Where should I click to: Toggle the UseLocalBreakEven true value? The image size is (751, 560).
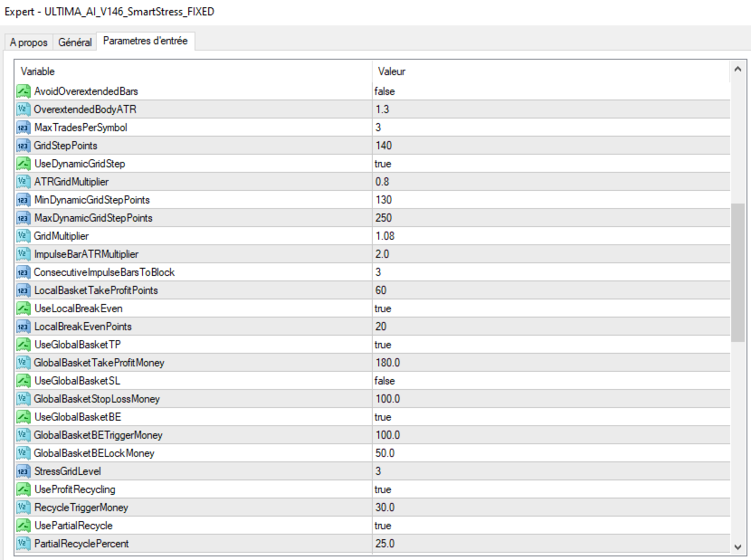[x=384, y=308]
